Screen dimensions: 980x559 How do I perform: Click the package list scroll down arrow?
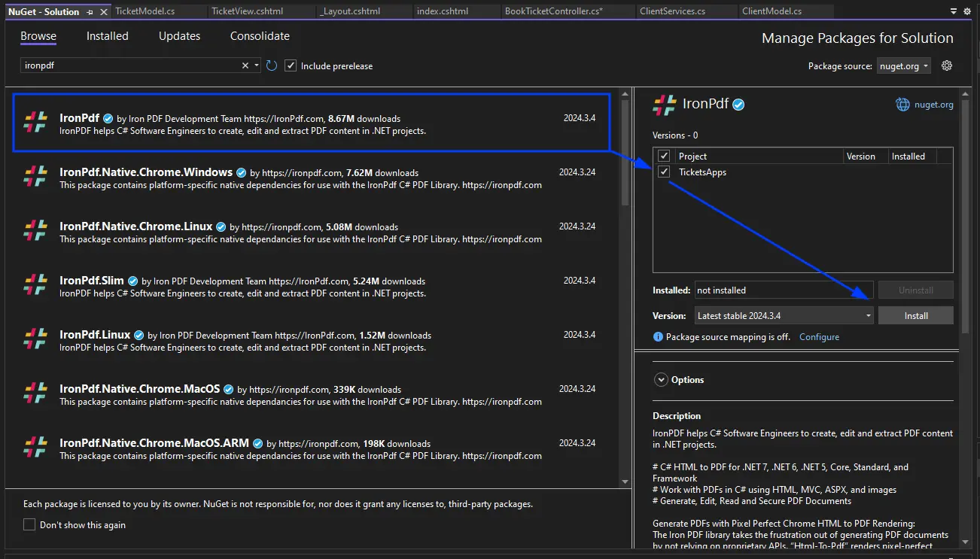click(x=625, y=482)
